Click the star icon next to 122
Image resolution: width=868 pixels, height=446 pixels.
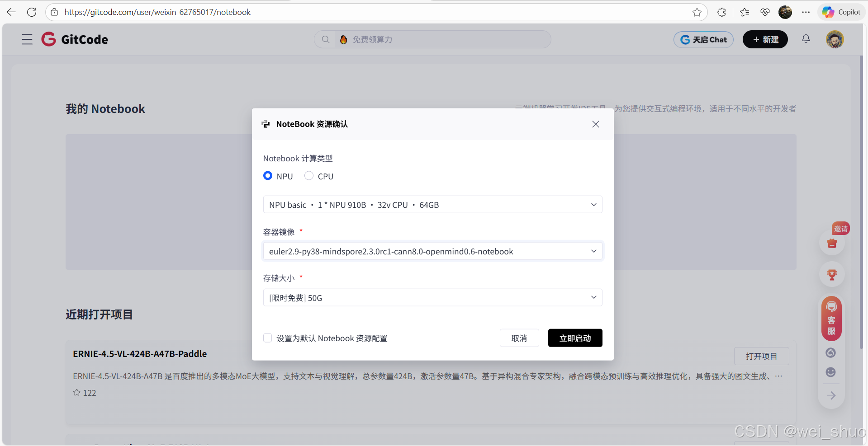point(76,393)
